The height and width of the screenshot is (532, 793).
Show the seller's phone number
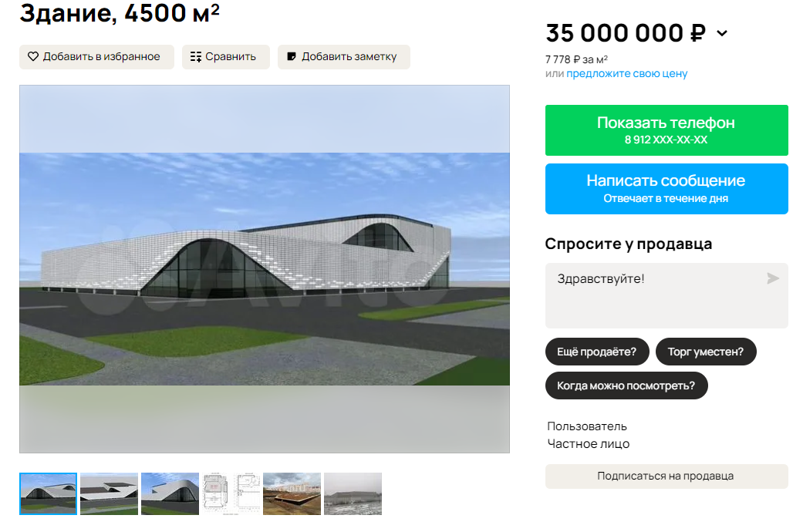666,130
